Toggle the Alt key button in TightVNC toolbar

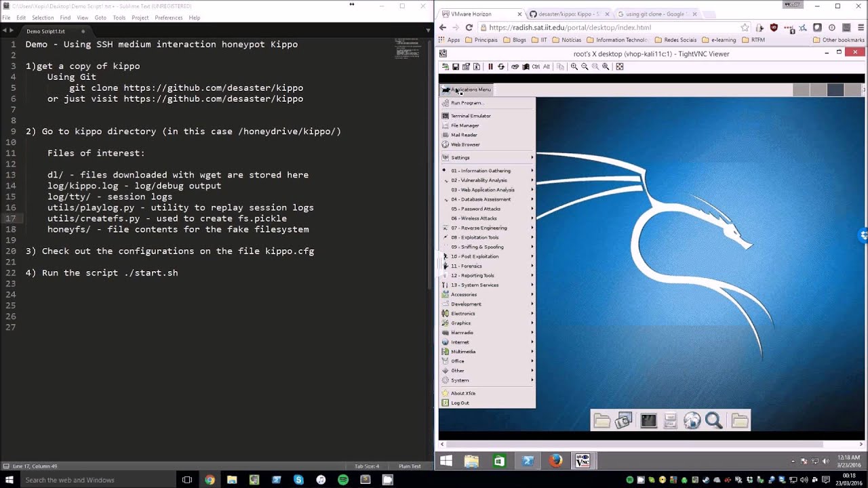(547, 66)
